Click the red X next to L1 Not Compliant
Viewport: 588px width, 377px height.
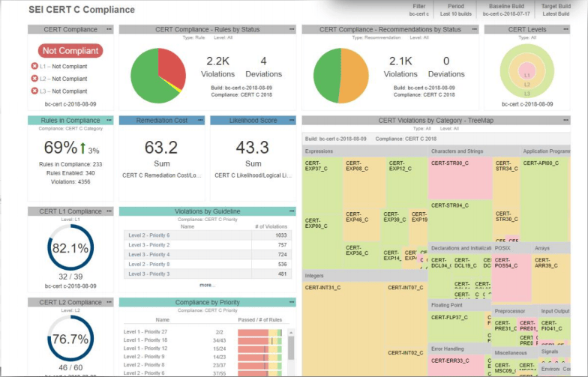pyautogui.click(x=34, y=66)
